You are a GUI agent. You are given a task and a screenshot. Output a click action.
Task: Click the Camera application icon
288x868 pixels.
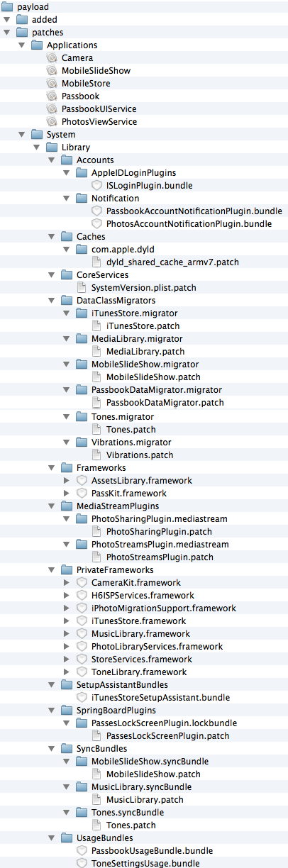52,58
